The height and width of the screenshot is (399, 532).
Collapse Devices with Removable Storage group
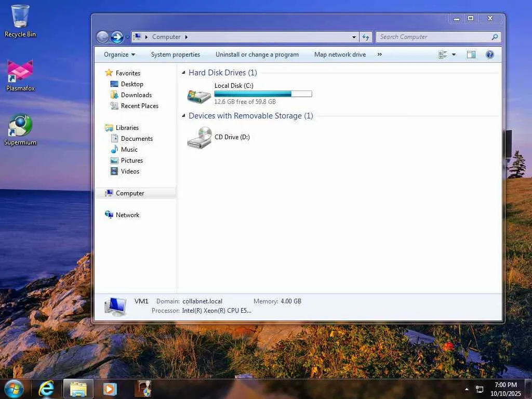coord(183,116)
